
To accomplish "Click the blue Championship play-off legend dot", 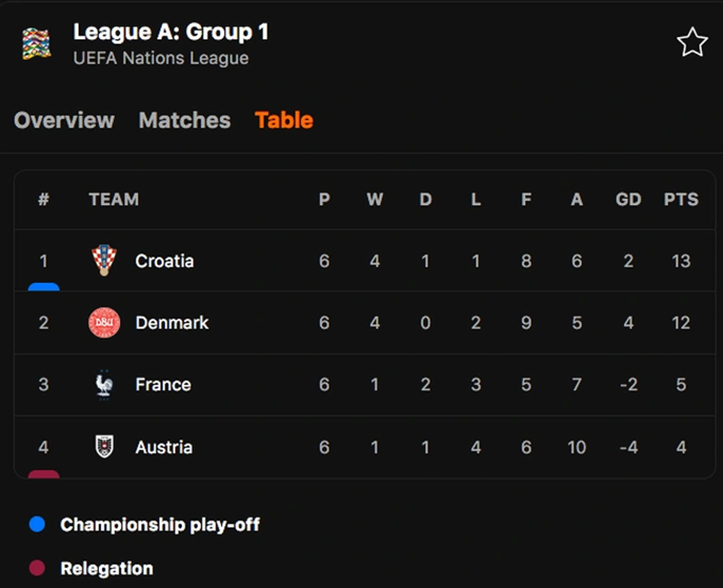I will [37, 524].
